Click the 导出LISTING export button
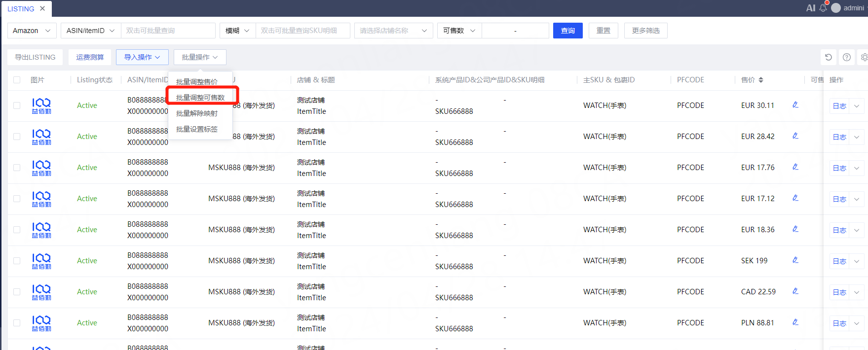This screenshot has height=350, width=868. [35, 57]
